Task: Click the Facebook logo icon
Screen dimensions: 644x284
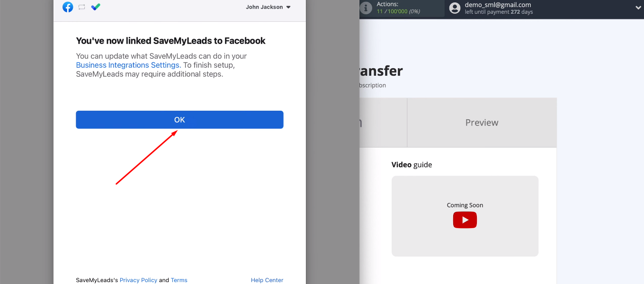Action: pos(68,7)
